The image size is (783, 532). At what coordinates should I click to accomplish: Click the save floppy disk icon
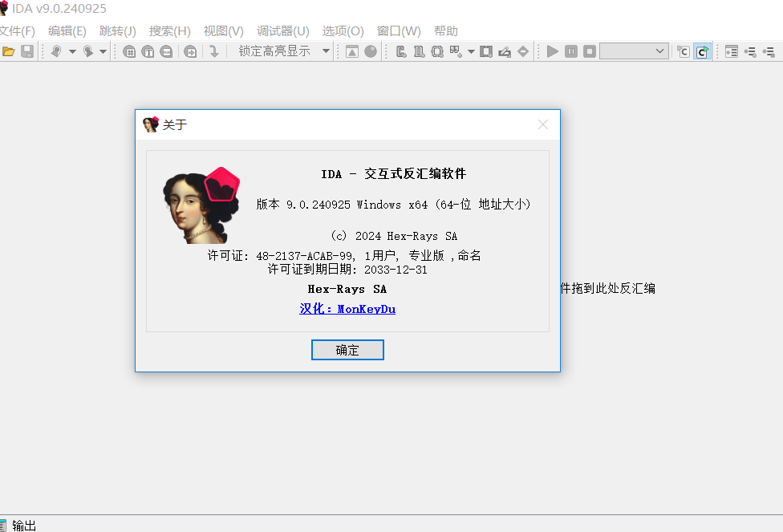[27, 51]
